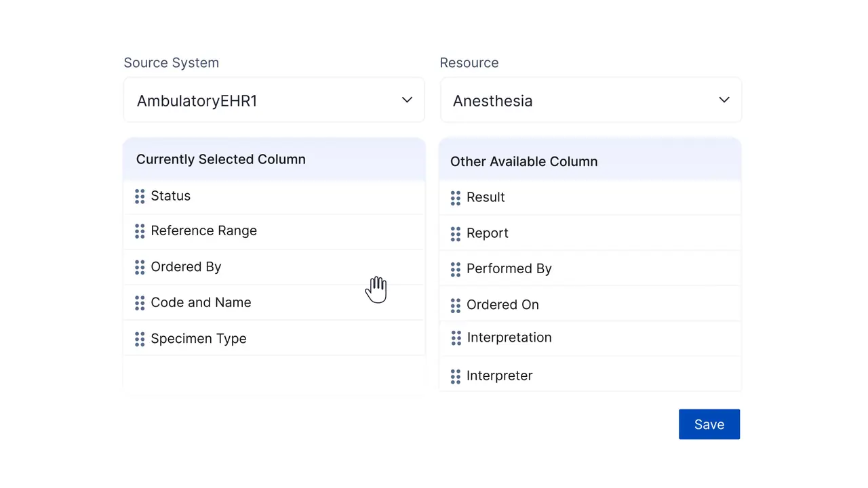
Task: Click the Interpretation label text
Action: pos(509,338)
